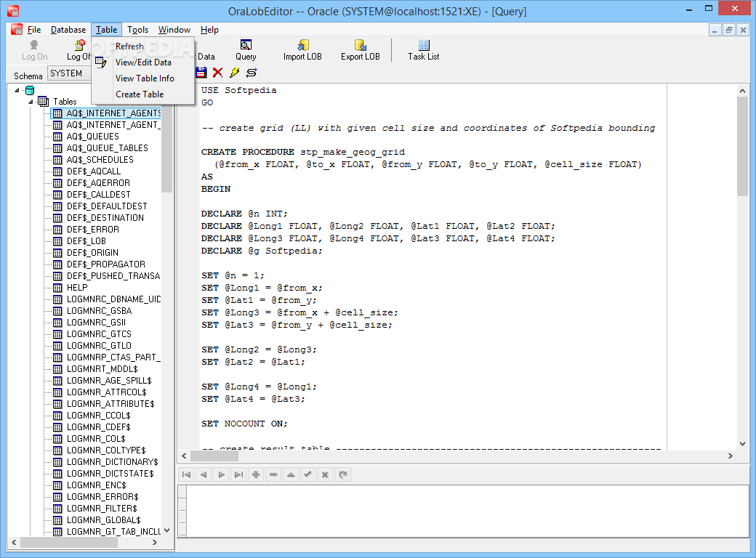Click the save floppy disk icon
The height and width of the screenshot is (558, 756).
[x=201, y=73]
